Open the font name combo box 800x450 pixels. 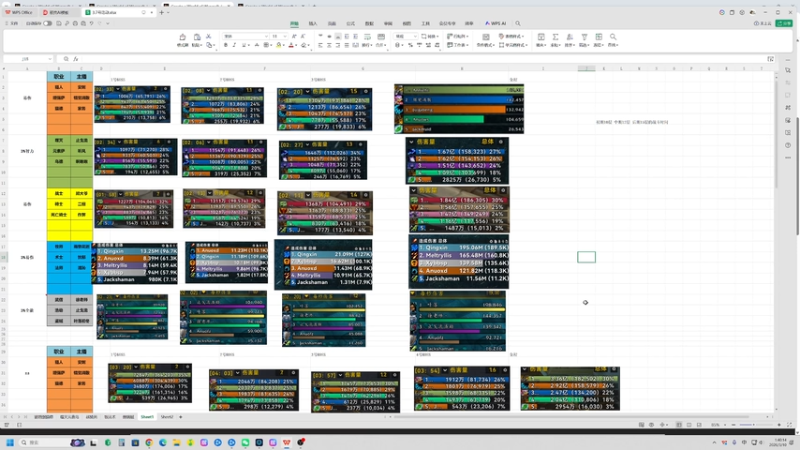246,37
